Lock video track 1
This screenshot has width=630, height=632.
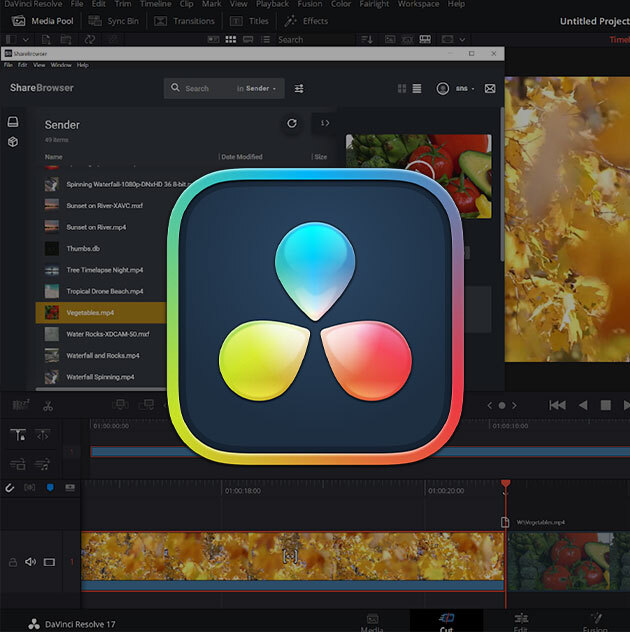point(13,562)
